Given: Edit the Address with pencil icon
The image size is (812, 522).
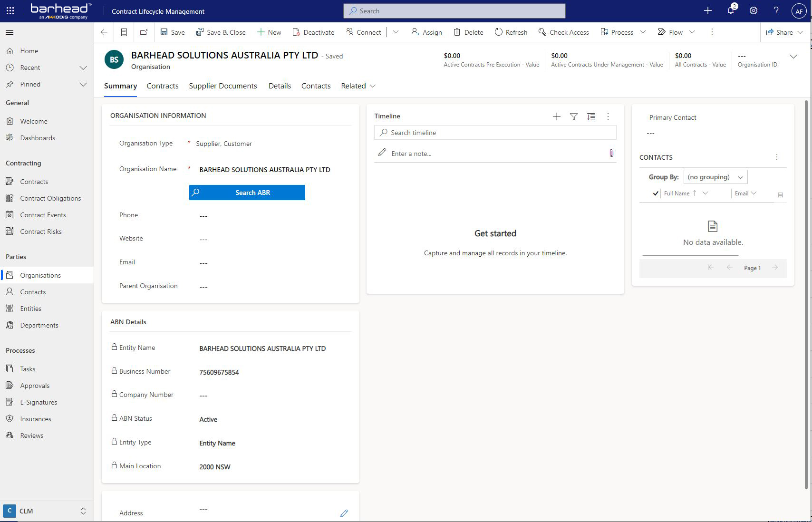Looking at the screenshot, I should click(344, 513).
